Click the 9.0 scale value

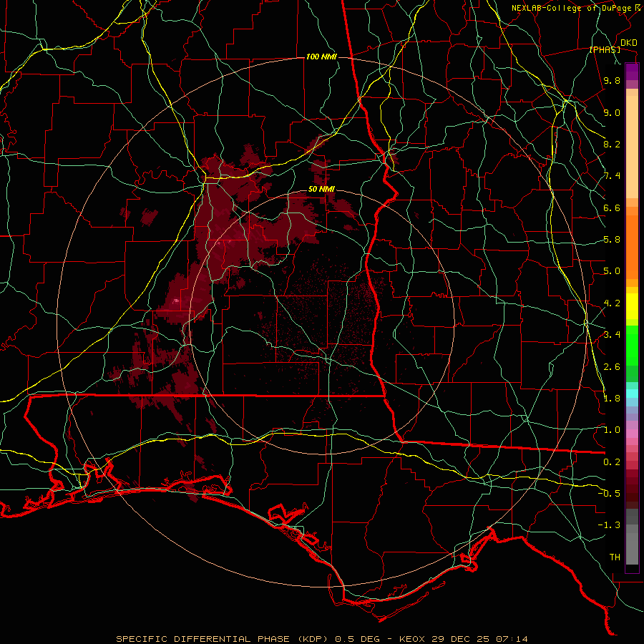click(612, 113)
